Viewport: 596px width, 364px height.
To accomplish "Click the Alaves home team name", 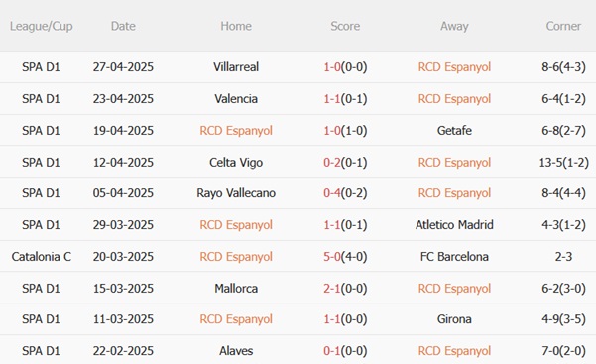I will (x=236, y=351).
